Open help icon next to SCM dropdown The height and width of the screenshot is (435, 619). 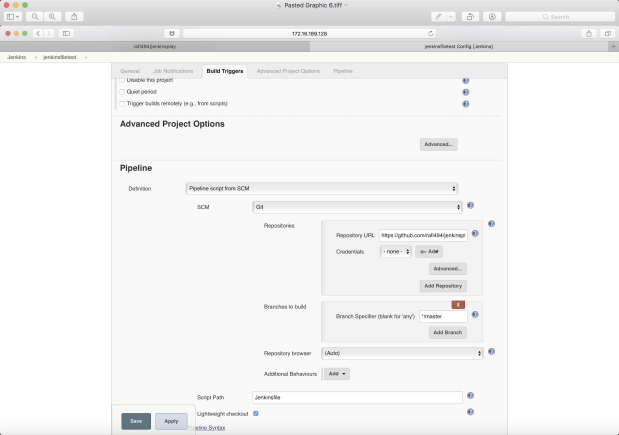pyautogui.click(x=471, y=205)
